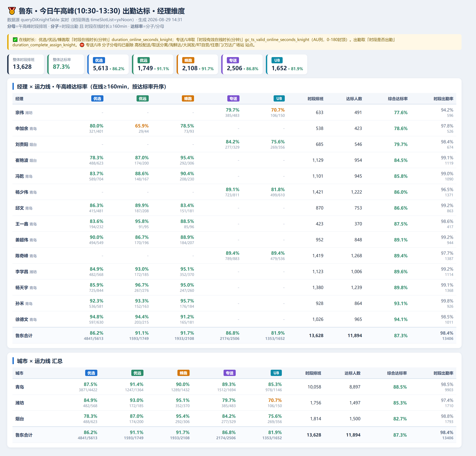Select the green 优远 badge in the summary cards
The image size is (476, 456).
point(143,60)
